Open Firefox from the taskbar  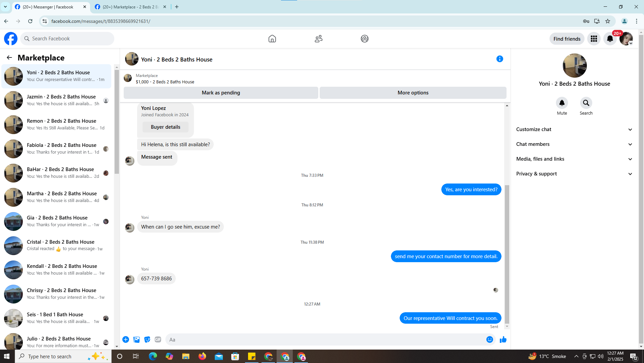click(x=202, y=356)
